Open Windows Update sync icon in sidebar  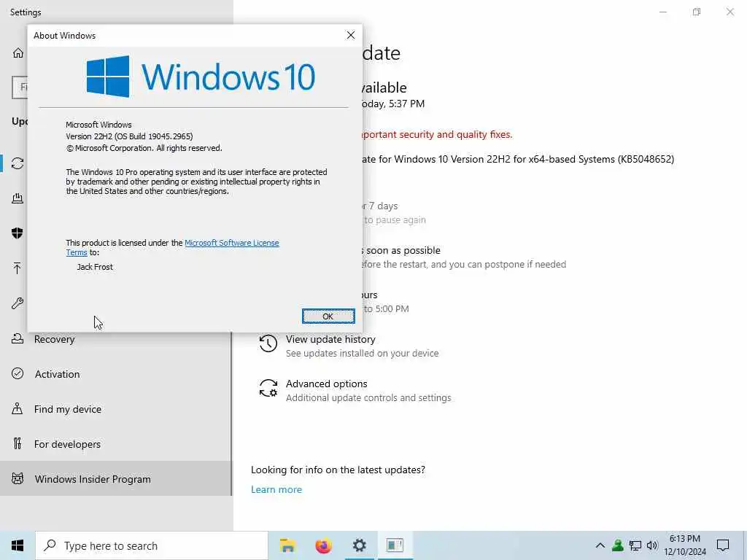[x=18, y=163]
